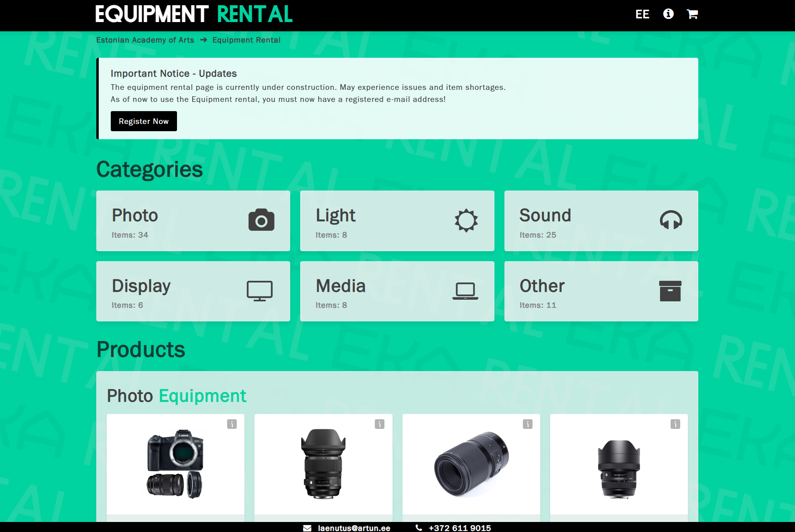795x532 pixels.
Task: Click the headphones icon on the Sound category
Action: click(671, 220)
